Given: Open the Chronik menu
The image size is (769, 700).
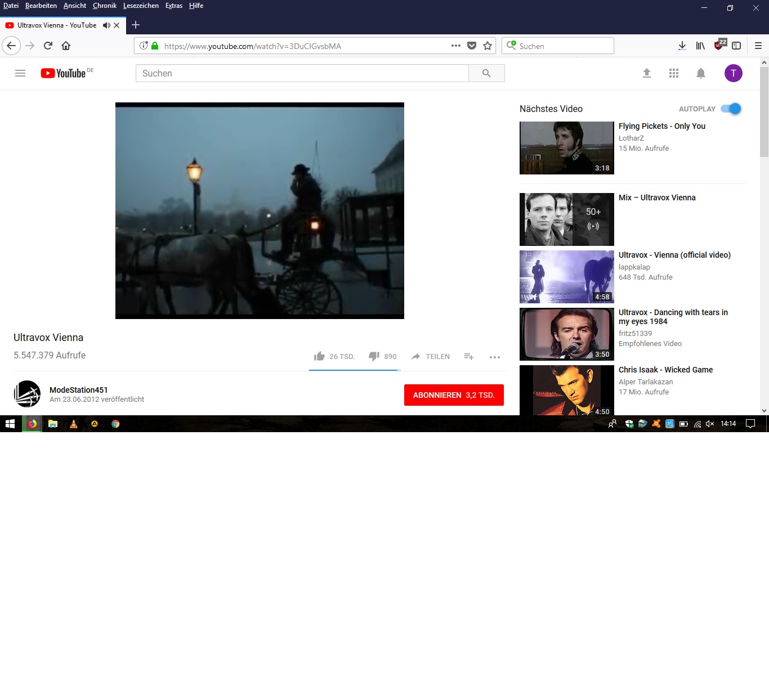Looking at the screenshot, I should tap(105, 6).
